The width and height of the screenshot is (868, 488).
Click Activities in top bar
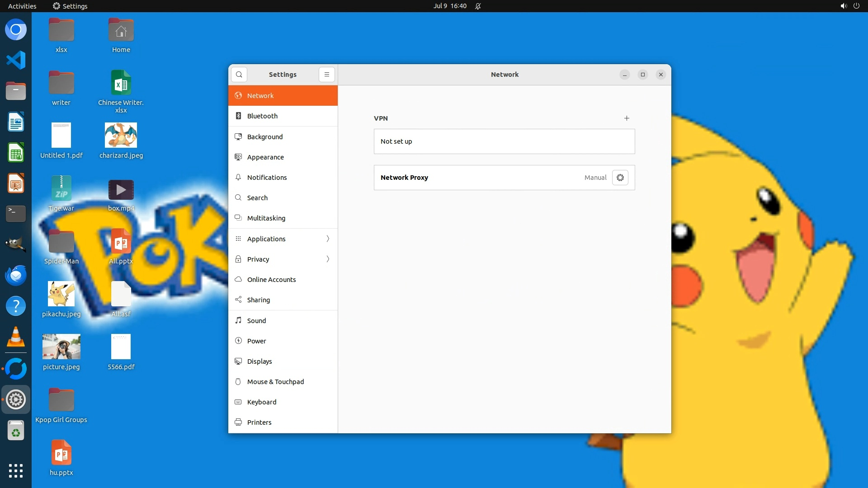(x=22, y=6)
